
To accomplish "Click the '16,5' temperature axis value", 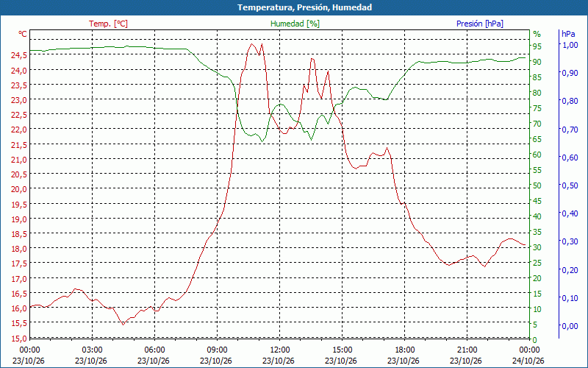I will pyautogui.click(x=19, y=293).
